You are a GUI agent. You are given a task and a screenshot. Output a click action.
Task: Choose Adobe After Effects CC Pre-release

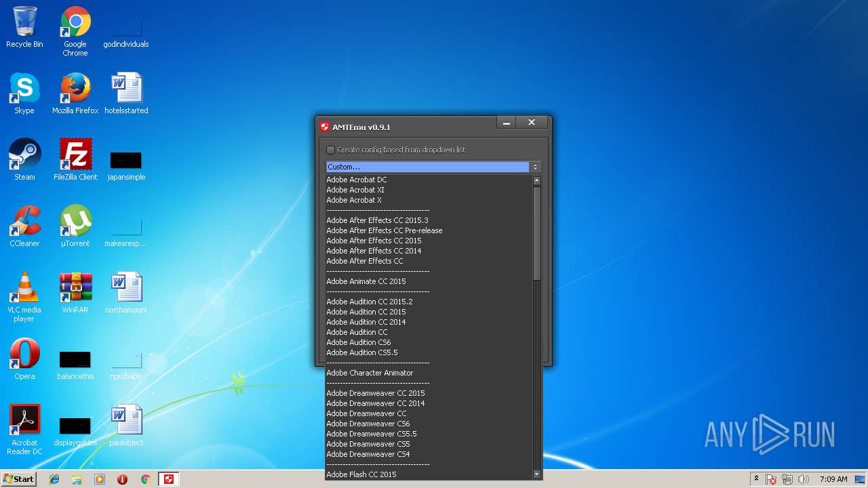click(x=429, y=230)
